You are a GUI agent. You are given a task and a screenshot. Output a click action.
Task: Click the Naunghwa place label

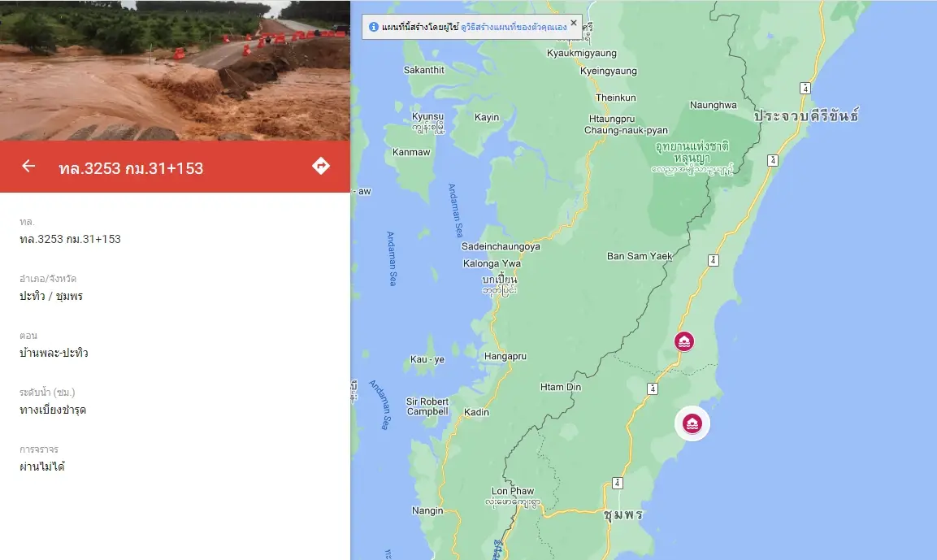(713, 105)
